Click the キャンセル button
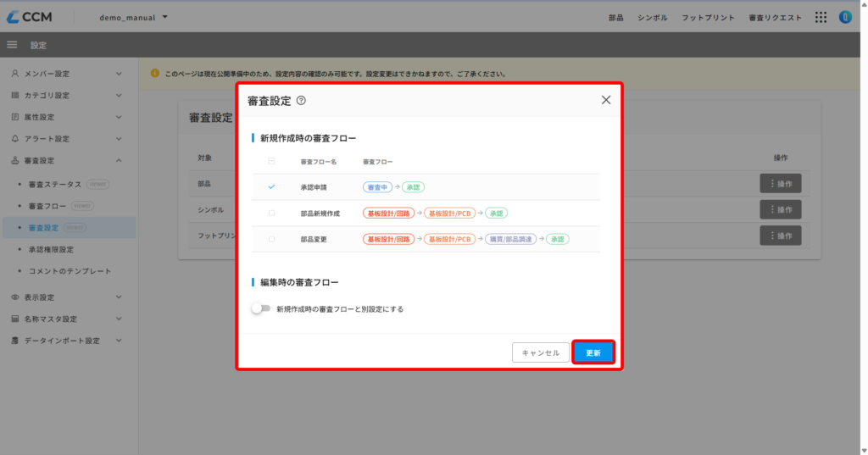This screenshot has width=868, height=455. [540, 352]
